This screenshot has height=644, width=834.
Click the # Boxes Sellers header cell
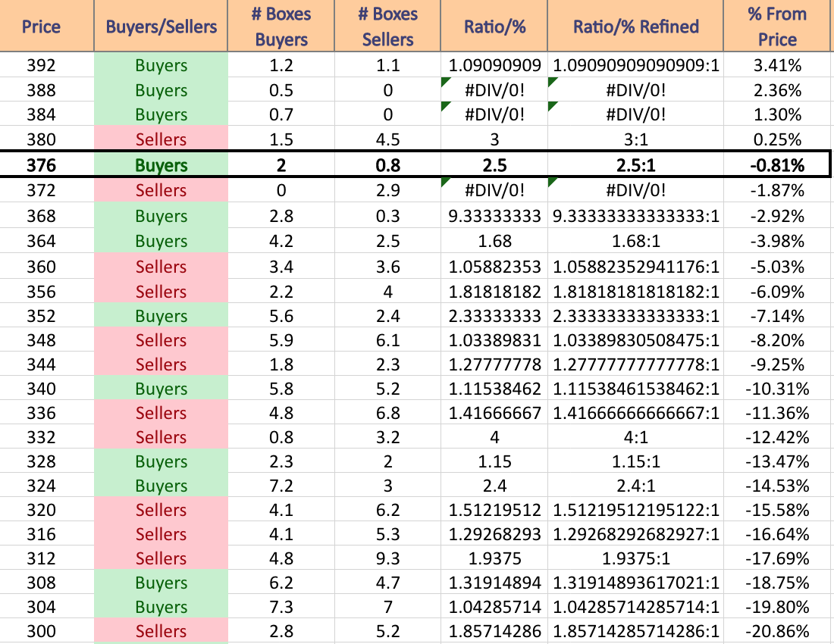[387, 26]
